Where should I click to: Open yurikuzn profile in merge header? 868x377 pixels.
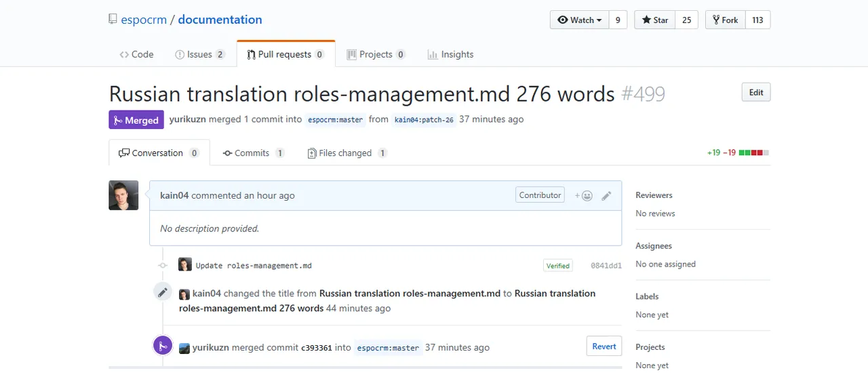187,119
